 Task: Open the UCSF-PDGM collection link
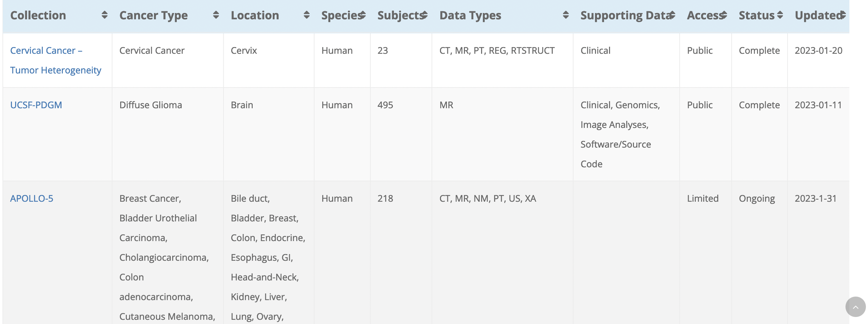click(x=36, y=105)
